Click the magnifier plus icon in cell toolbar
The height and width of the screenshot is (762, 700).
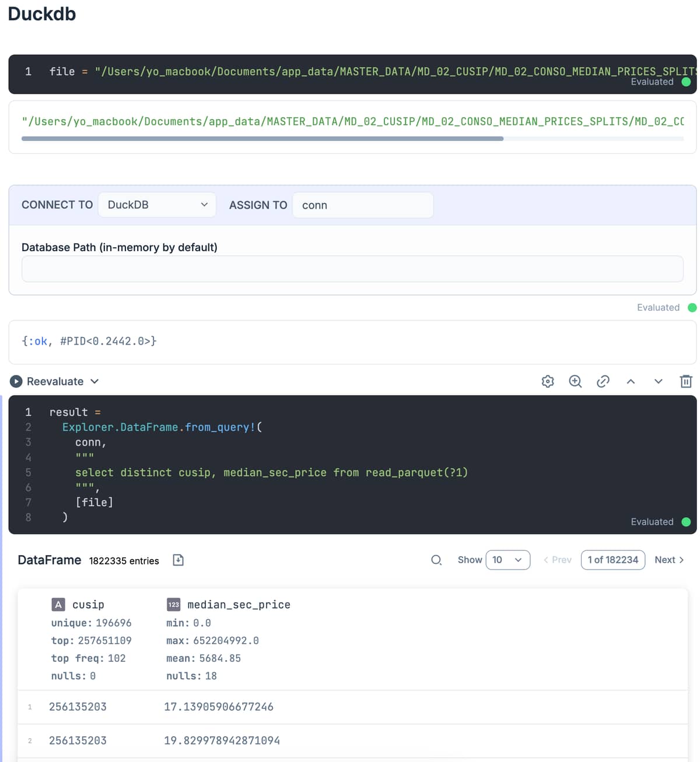click(x=575, y=381)
